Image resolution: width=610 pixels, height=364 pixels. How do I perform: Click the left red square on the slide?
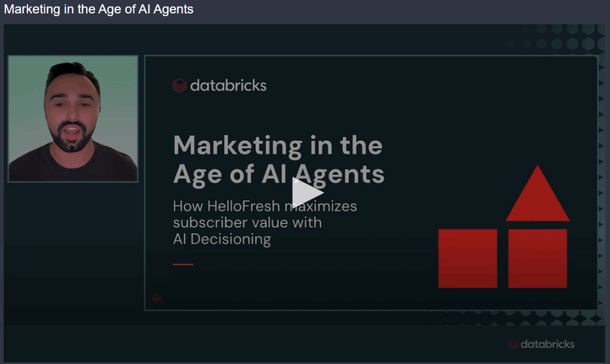click(x=468, y=259)
